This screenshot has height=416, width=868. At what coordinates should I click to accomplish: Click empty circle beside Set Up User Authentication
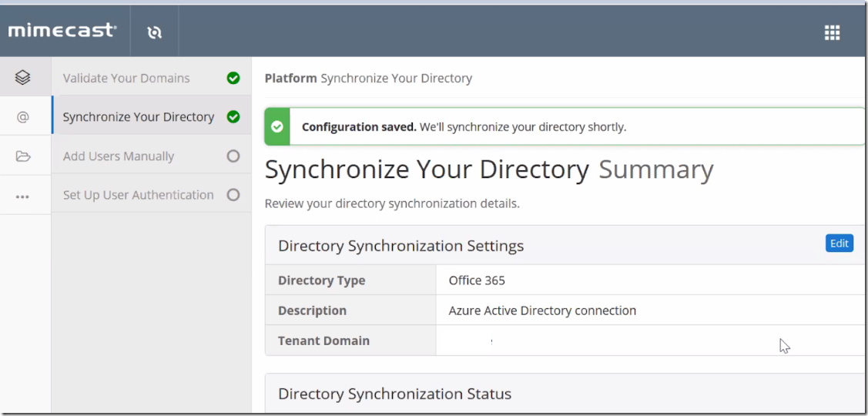point(233,195)
